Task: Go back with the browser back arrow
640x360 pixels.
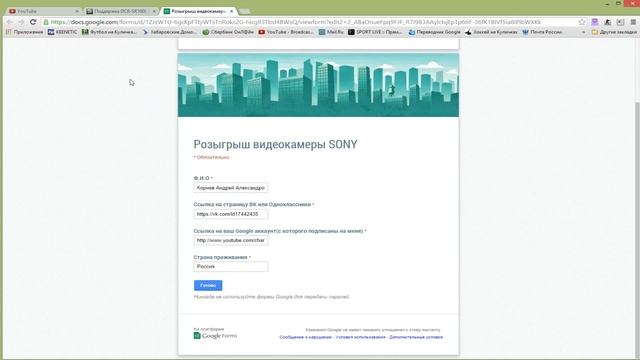Action: pyautogui.click(x=10, y=22)
